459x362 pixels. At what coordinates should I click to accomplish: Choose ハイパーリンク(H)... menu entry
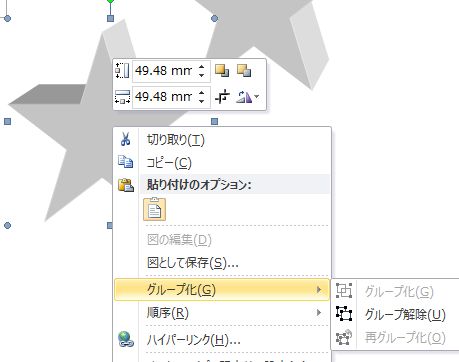click(222, 340)
